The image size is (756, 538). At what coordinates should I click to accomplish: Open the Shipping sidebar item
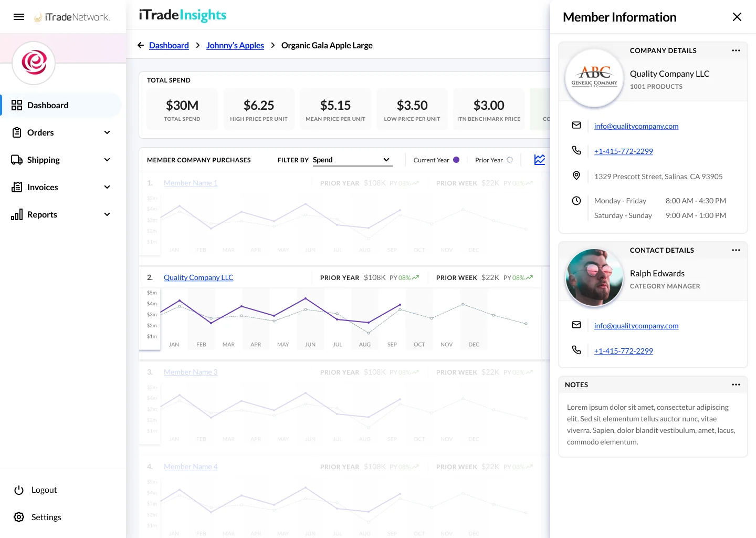point(61,160)
